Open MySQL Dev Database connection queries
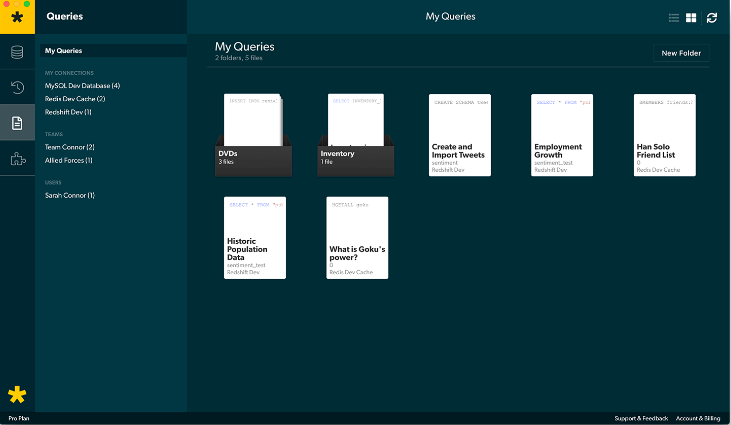This screenshot has height=425, width=731. click(82, 86)
